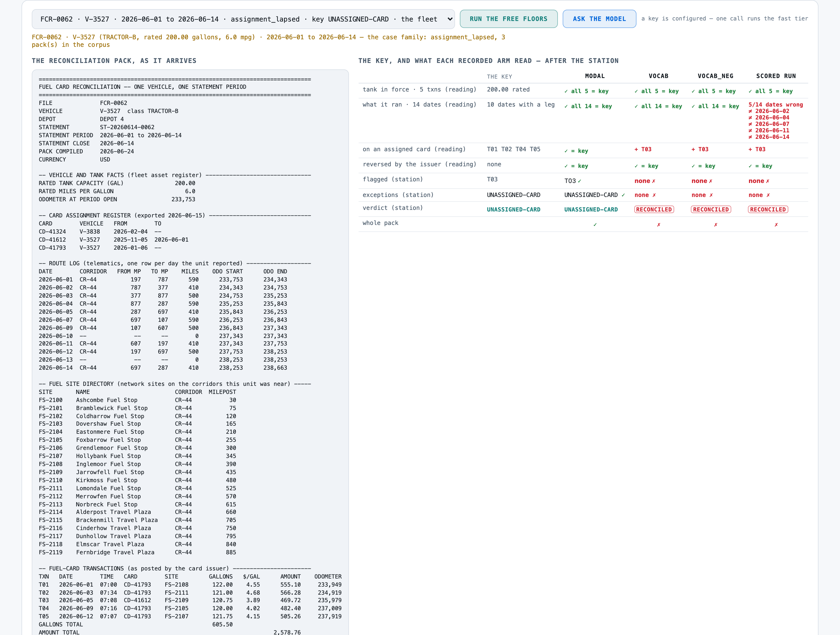
Task: Click transaction T05 row dated 2026-06-12
Action: (x=190, y=617)
